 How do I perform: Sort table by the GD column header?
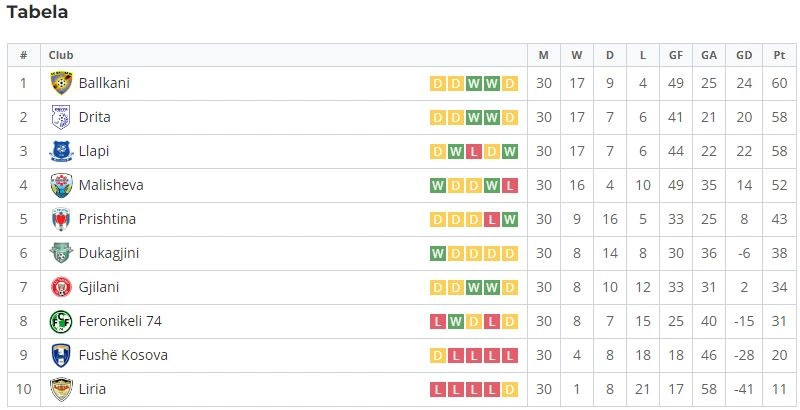[744, 55]
